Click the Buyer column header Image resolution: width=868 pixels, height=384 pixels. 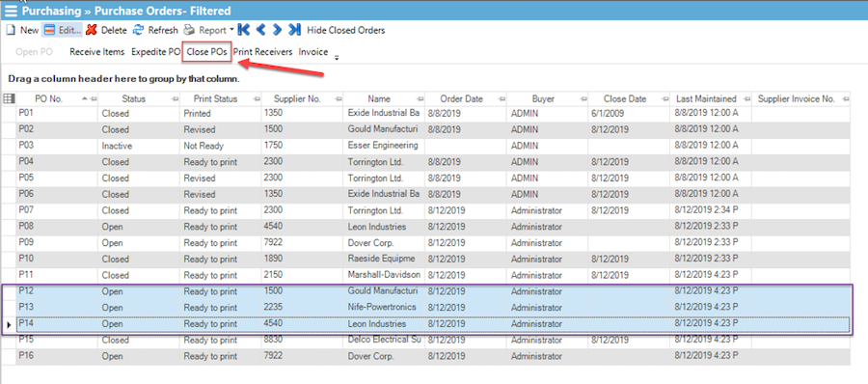543,99
